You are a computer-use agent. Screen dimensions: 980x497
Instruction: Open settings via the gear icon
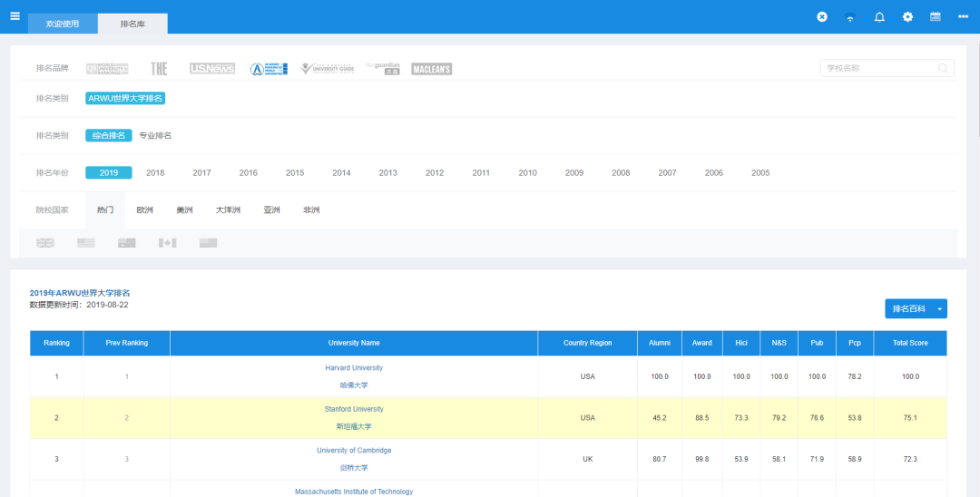coord(907,17)
